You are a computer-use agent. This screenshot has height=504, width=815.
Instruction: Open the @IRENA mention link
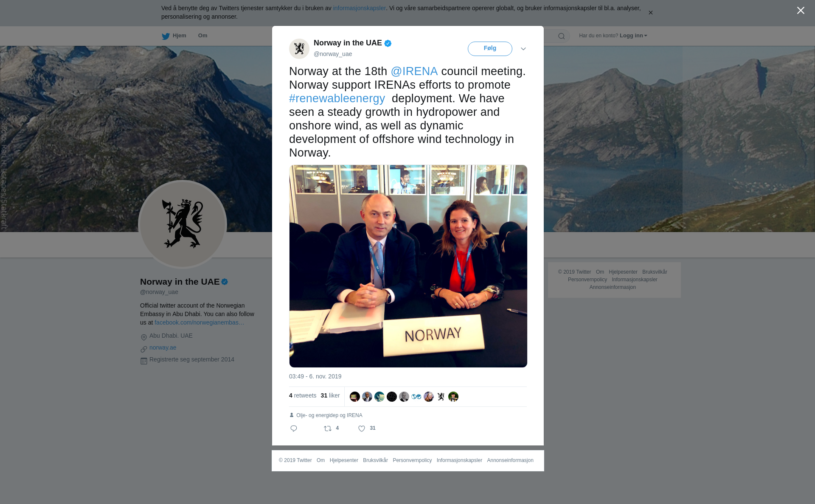[x=414, y=71]
